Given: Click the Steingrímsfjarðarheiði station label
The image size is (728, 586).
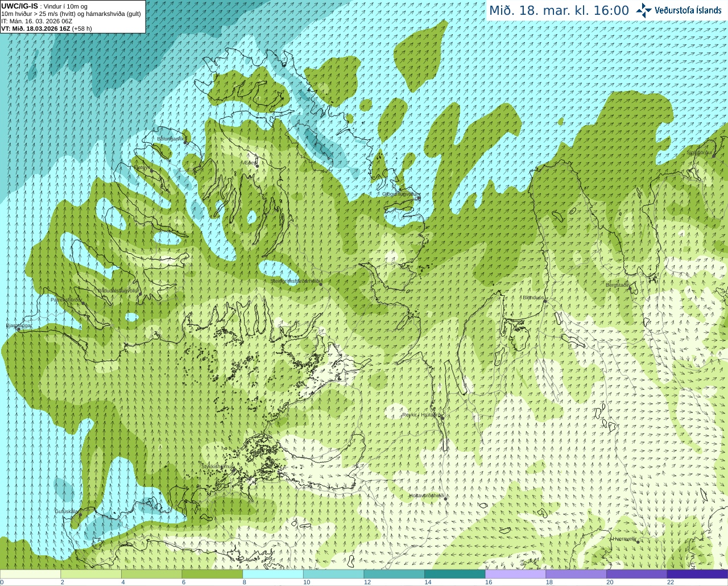Looking at the screenshot, I should pos(296,281).
